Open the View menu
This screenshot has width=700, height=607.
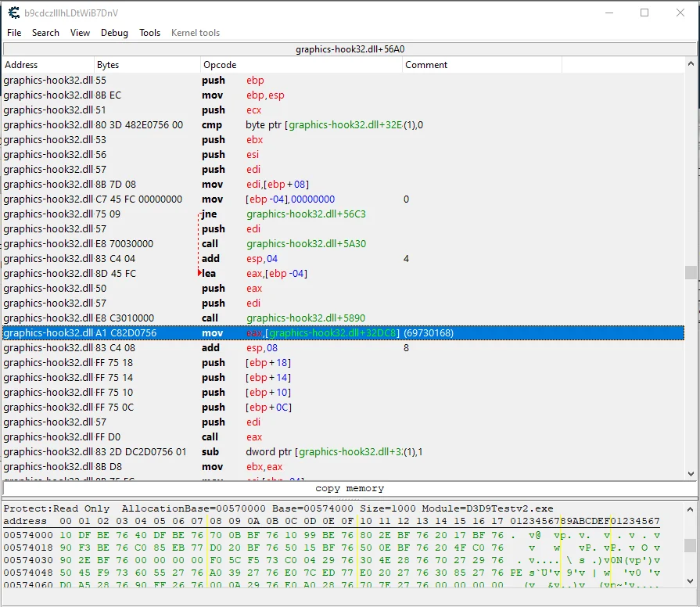click(x=80, y=33)
